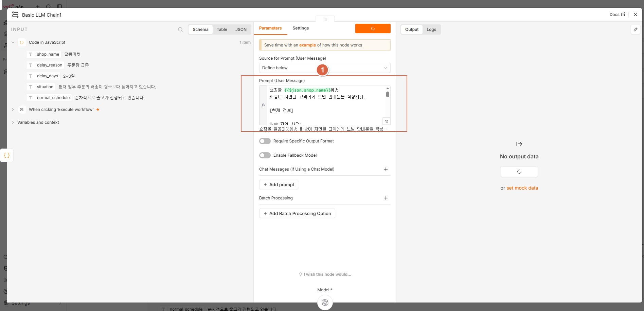This screenshot has height=311, width=644.
Task: Click the set mock data link
Action: click(x=522, y=188)
